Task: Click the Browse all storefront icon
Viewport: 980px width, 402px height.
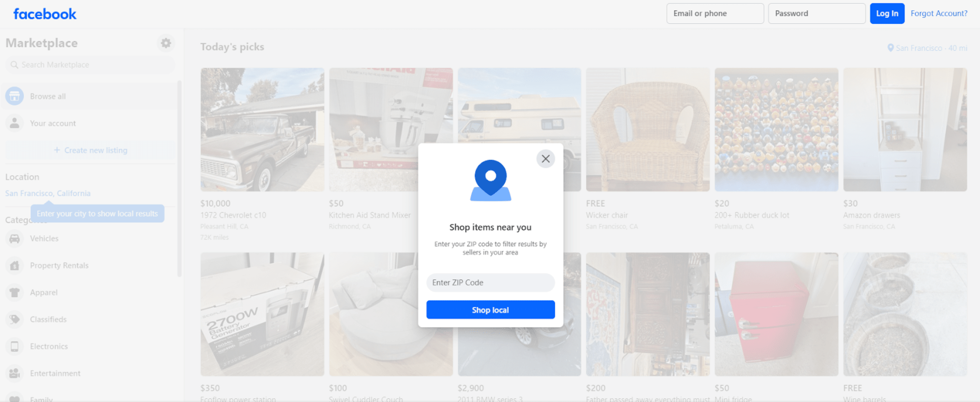Action: (x=15, y=96)
